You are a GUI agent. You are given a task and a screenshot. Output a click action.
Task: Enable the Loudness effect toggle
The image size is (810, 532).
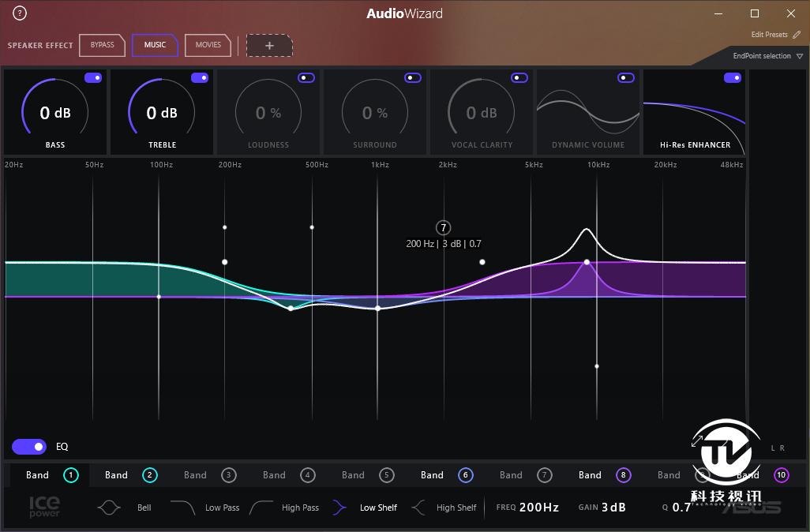306,77
